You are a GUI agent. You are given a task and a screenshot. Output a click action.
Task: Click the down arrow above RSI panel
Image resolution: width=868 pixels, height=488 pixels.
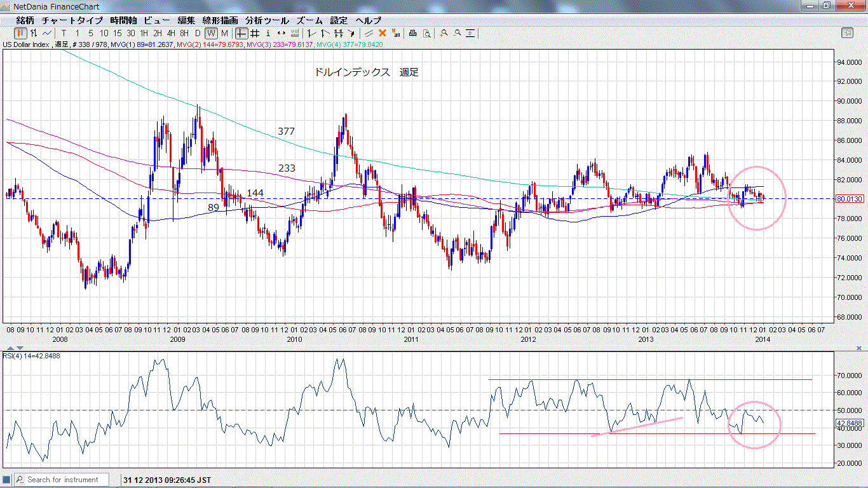coord(20,348)
